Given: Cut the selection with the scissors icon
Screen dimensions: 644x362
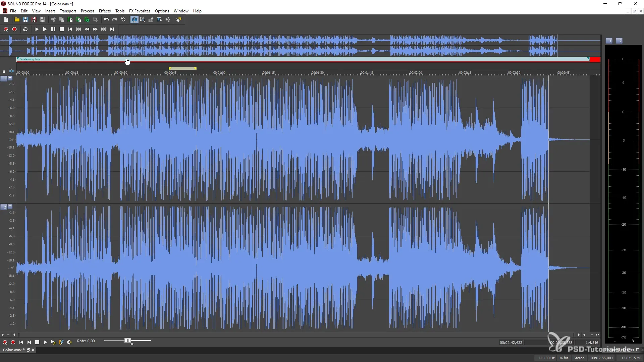Looking at the screenshot, I should pos(53,19).
